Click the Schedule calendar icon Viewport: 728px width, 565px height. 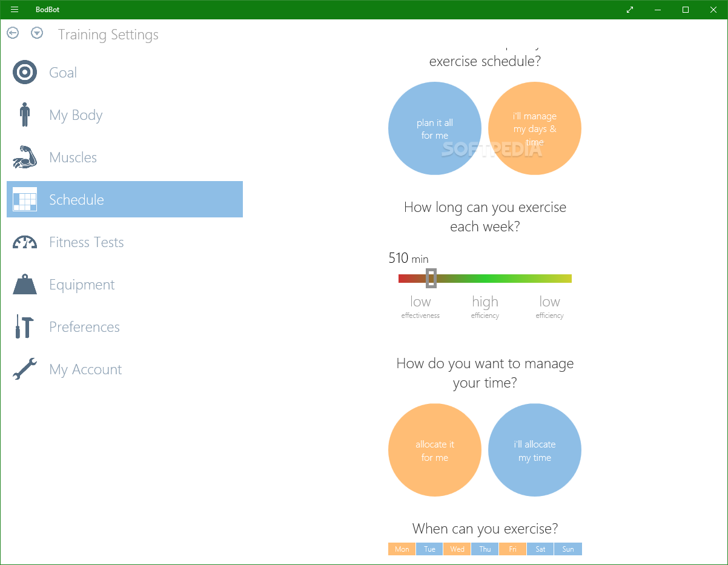click(x=25, y=199)
